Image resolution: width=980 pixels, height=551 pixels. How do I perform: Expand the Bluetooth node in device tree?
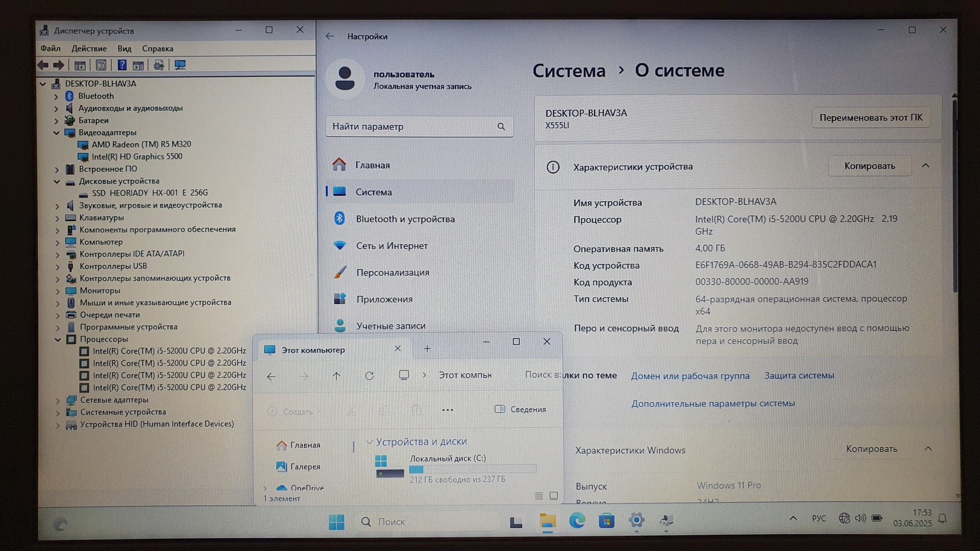pyautogui.click(x=56, y=96)
